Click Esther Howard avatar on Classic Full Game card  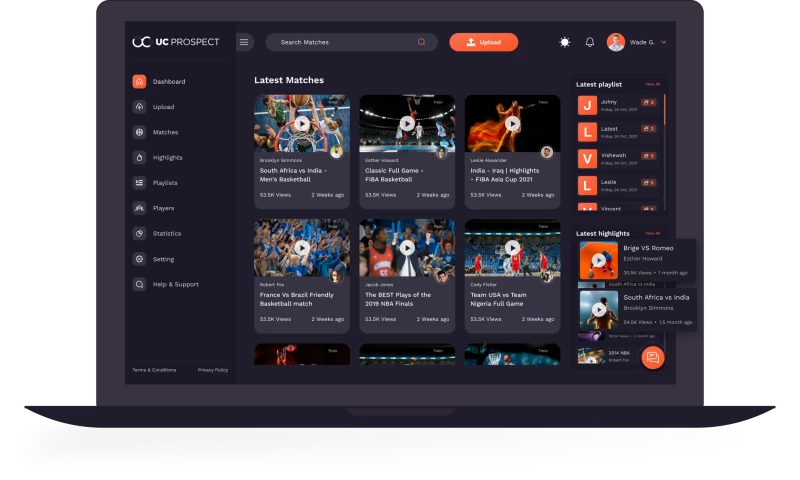(x=442, y=152)
